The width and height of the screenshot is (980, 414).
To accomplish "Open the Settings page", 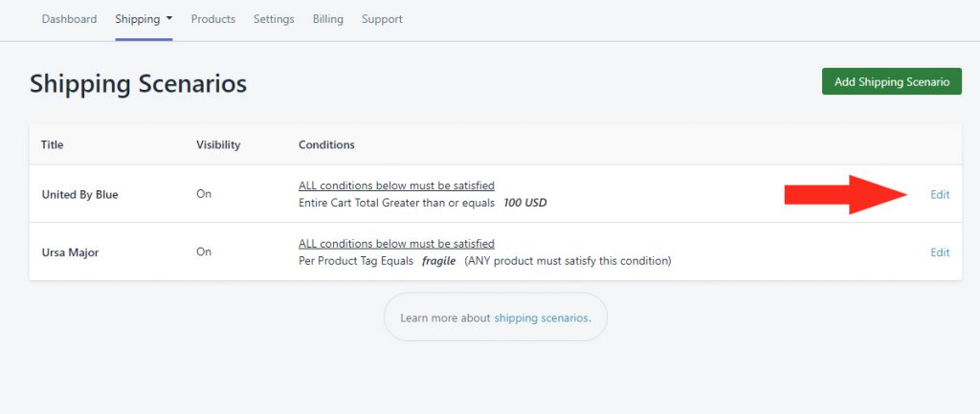I will click(x=274, y=19).
